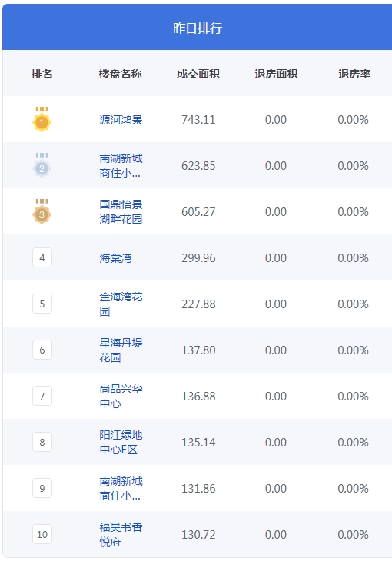The image size is (392, 561).
Task: Open rank 2 南湖新城商住小... link
Action: (121, 166)
